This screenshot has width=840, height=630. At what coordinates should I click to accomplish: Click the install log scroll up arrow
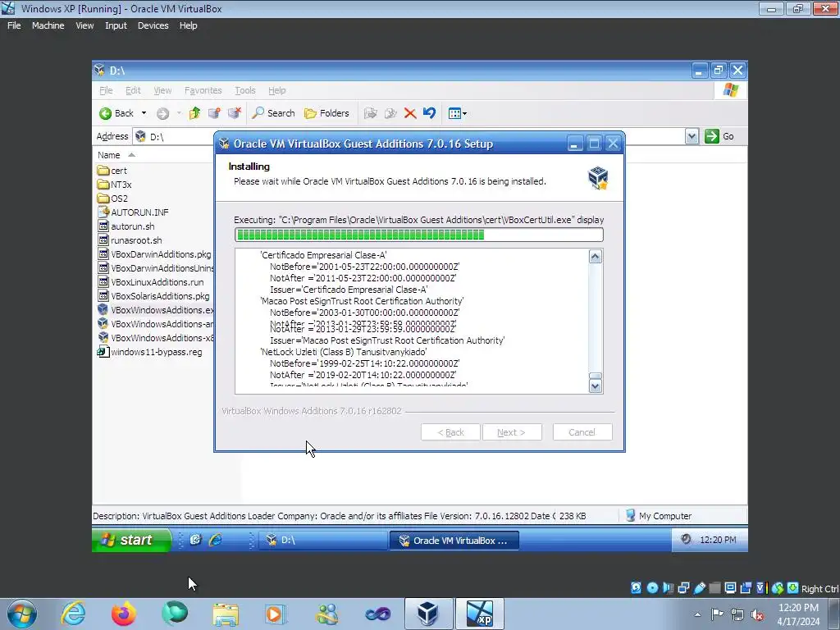coord(596,257)
